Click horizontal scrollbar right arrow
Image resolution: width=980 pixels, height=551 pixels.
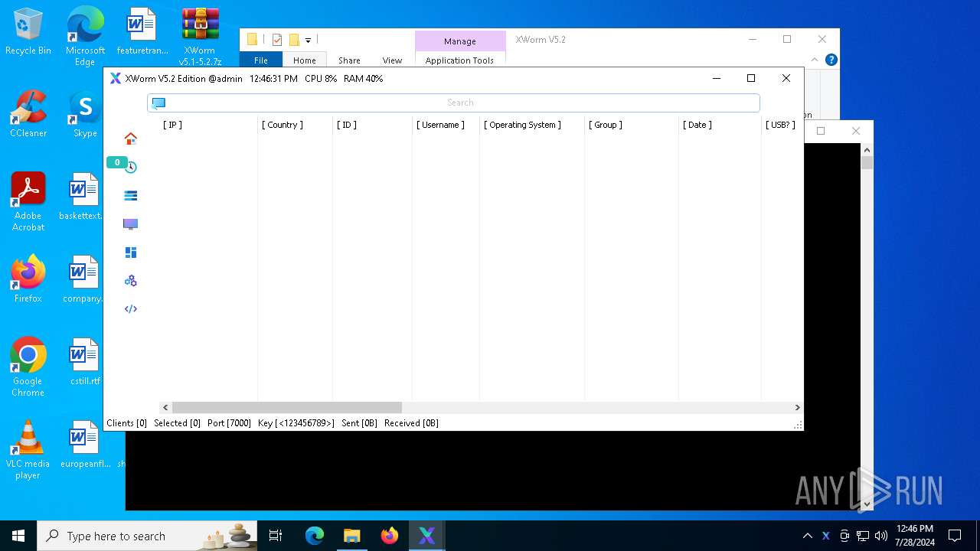[x=797, y=407]
